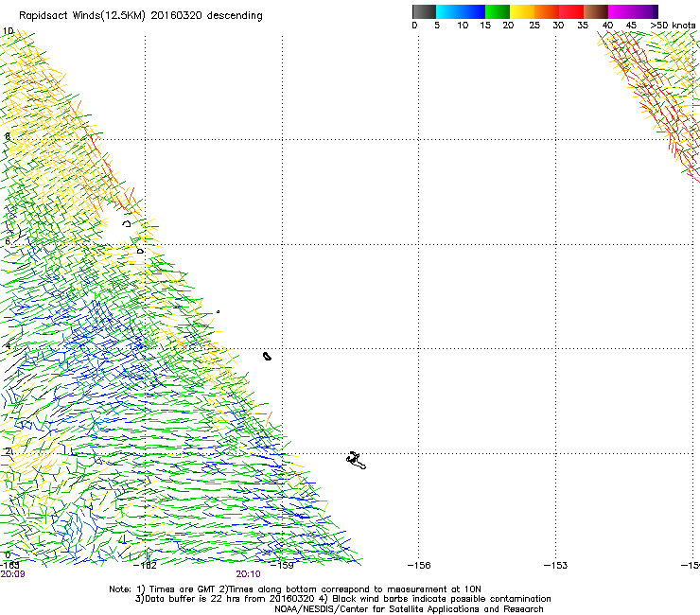Click the green 15–20 knots color bar segment
The image size is (700, 615).
[x=498, y=11]
